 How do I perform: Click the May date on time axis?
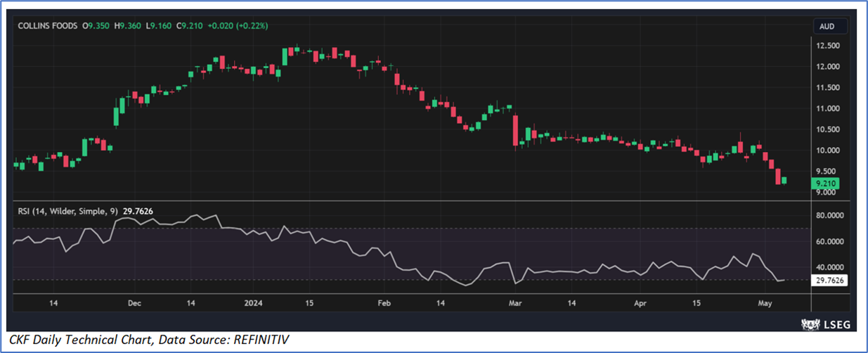(765, 303)
